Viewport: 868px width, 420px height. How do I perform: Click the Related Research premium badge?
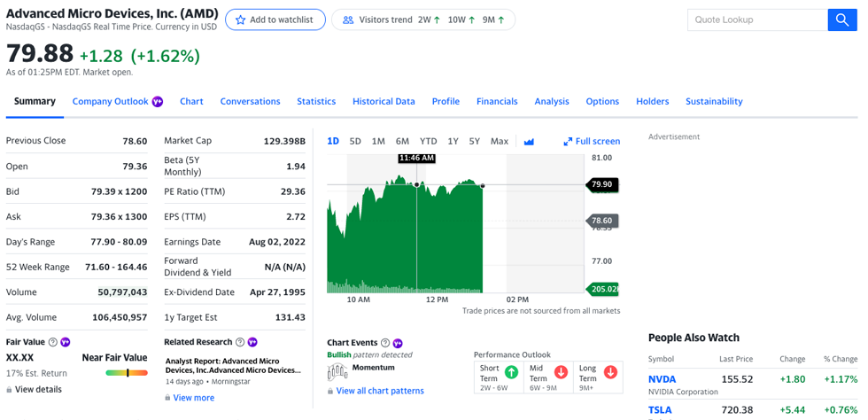pyautogui.click(x=252, y=342)
